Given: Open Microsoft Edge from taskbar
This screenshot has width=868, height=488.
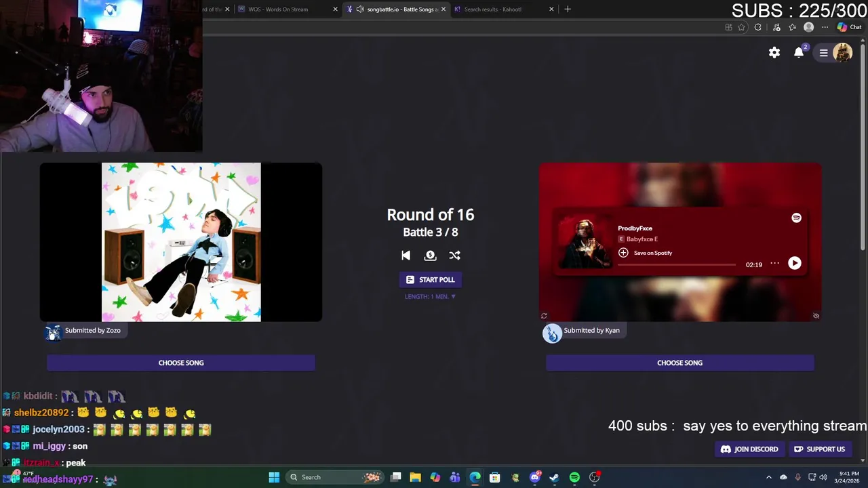Looking at the screenshot, I should (475, 477).
